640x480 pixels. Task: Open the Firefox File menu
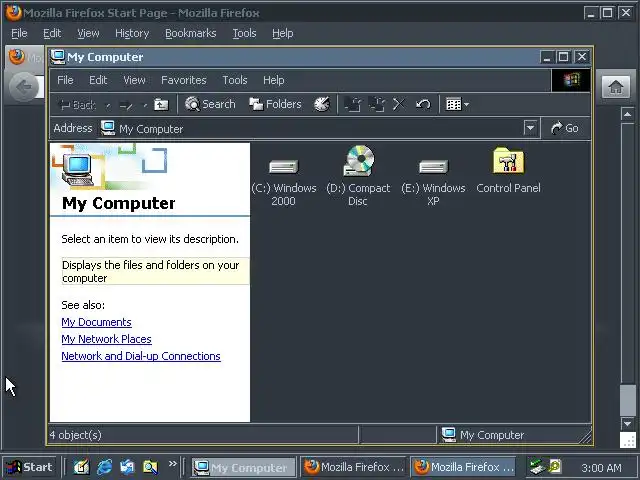tap(19, 33)
